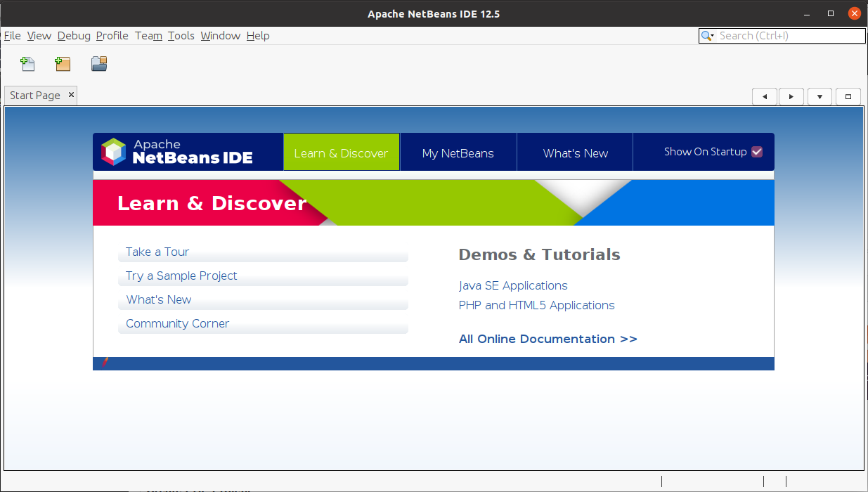The width and height of the screenshot is (868, 492).
Task: Click the Demos & Tutorials heading
Action: pyautogui.click(x=539, y=254)
